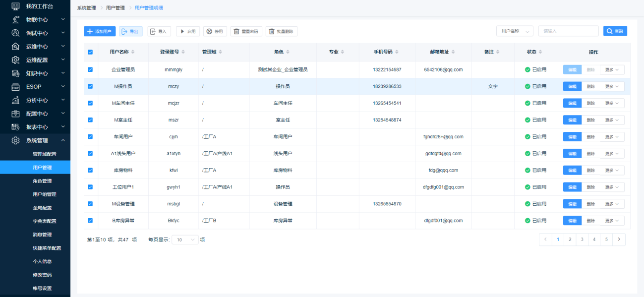Open 字典表配置 in the sidebar menu
Image resolution: width=644 pixels, height=297 pixels.
(x=44, y=221)
